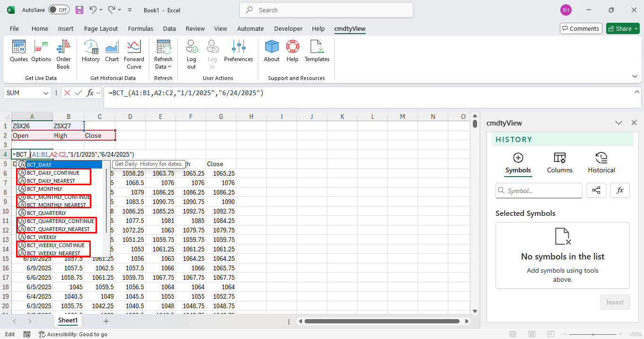Switch to the Data tab
Screen dimensions: 644x339
coord(169,28)
